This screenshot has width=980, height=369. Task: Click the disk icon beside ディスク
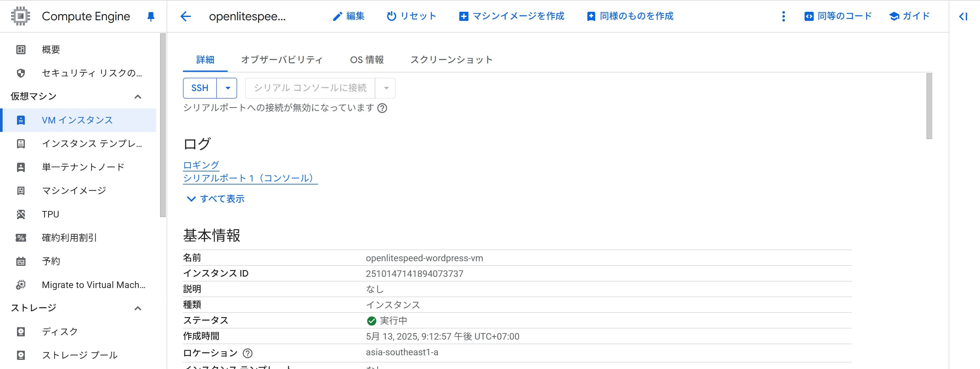[x=21, y=332]
